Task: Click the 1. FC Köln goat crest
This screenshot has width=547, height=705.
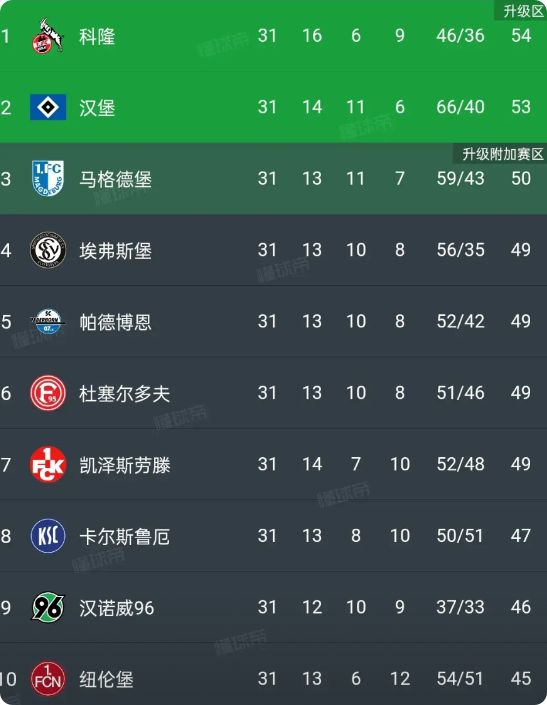Action: click(48, 36)
